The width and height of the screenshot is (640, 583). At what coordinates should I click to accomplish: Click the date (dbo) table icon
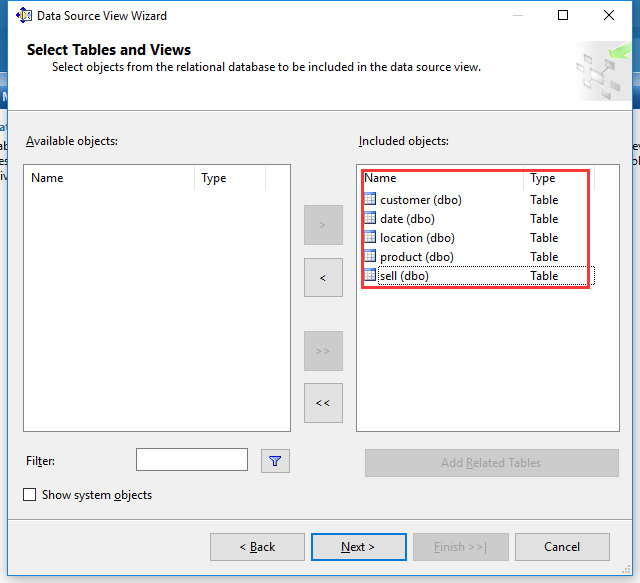click(370, 219)
